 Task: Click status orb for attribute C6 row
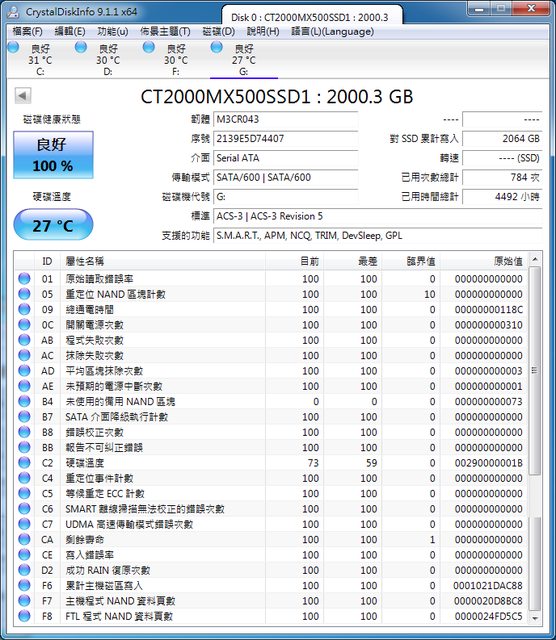pos(24,509)
